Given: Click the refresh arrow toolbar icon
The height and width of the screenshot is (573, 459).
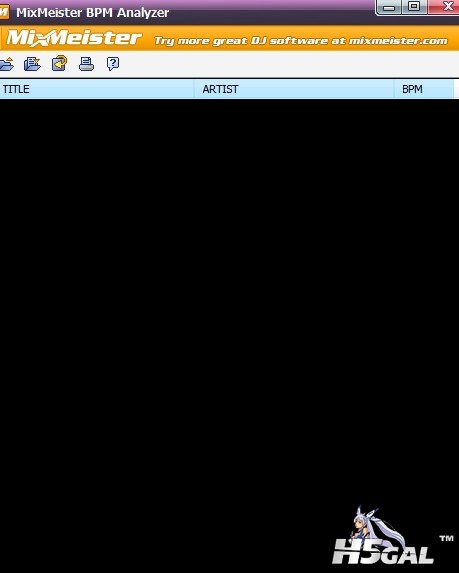Looking at the screenshot, I should [x=60, y=63].
